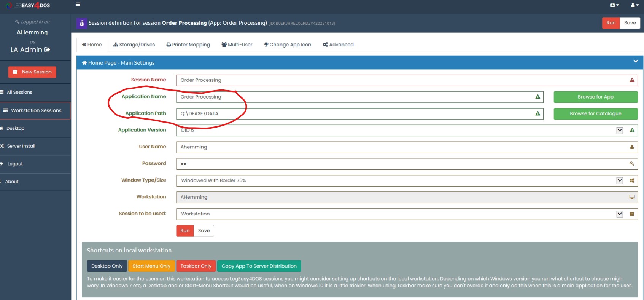Screen dimensions: 644x300
Task: Click the person icon in User Name field
Action: coord(632,147)
